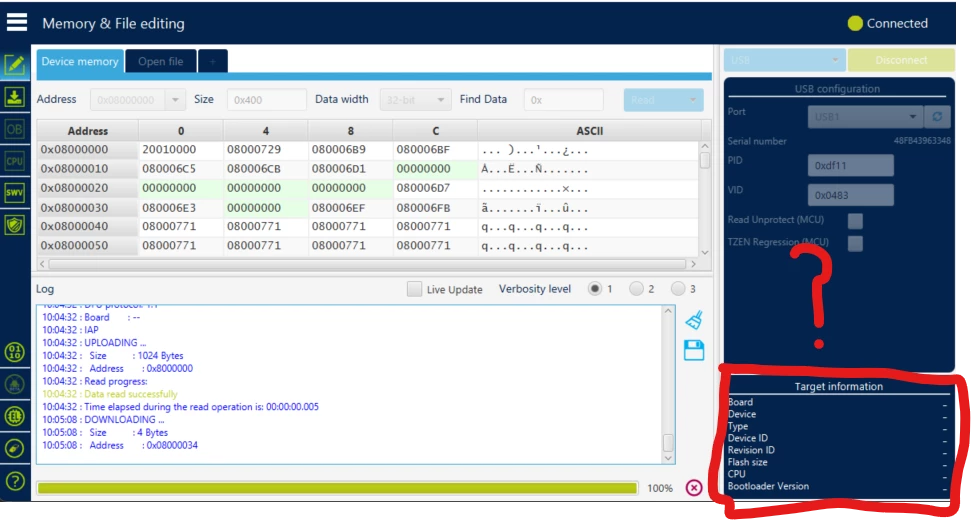Select verbosity level 2
Image resolution: width=971 pixels, height=520 pixels.
pyautogui.click(x=636, y=288)
